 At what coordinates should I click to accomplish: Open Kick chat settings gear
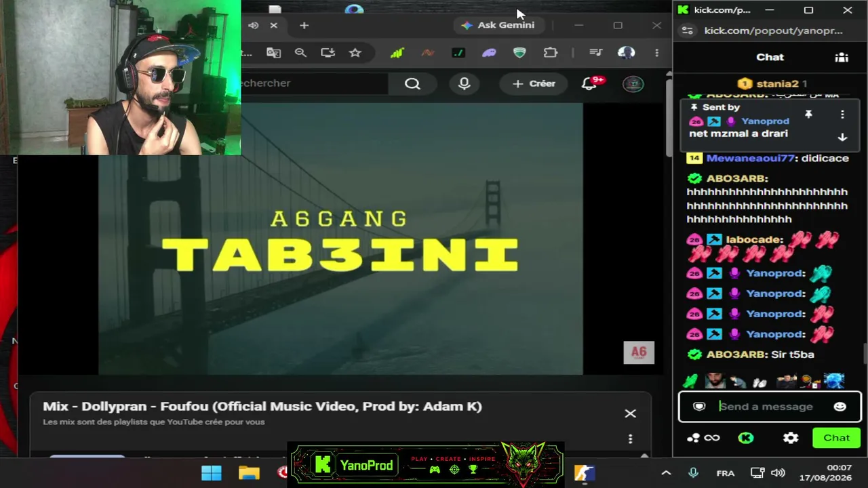(x=791, y=438)
